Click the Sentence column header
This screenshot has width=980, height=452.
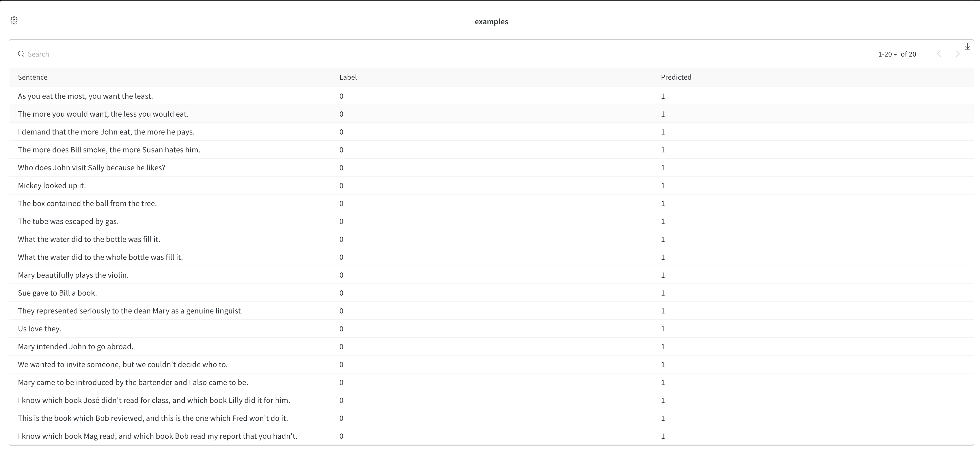tap(33, 77)
